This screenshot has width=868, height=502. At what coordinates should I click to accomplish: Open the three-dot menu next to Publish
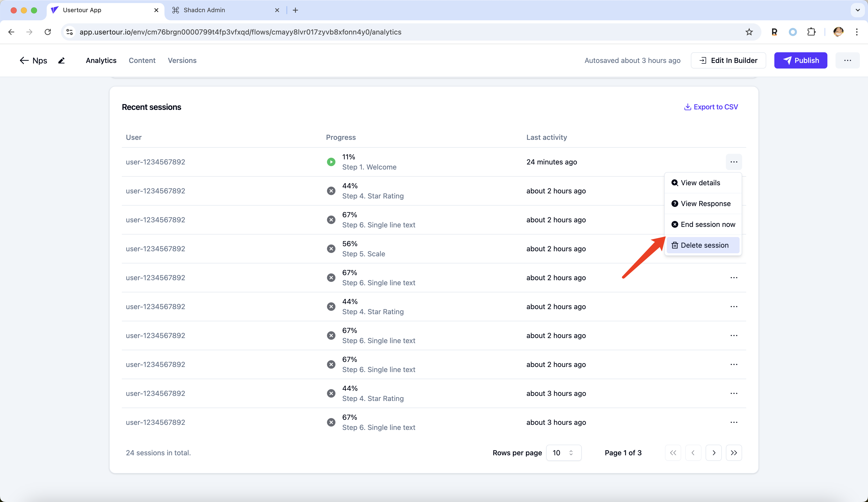coord(847,60)
